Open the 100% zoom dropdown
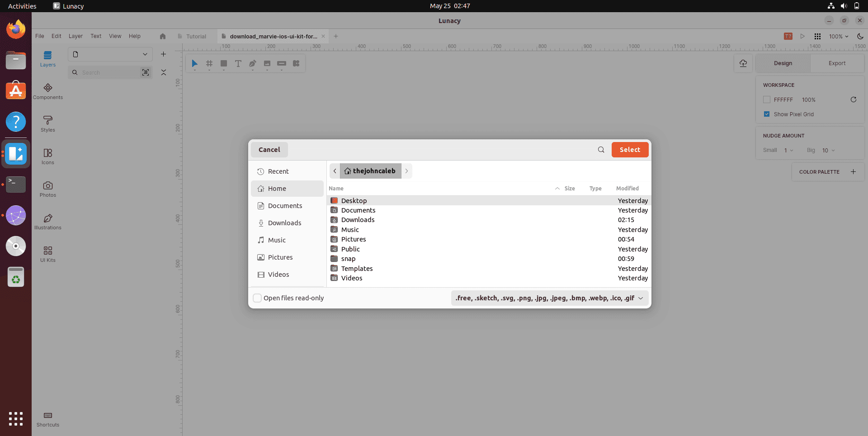Image resolution: width=868 pixels, height=436 pixels. click(x=839, y=36)
